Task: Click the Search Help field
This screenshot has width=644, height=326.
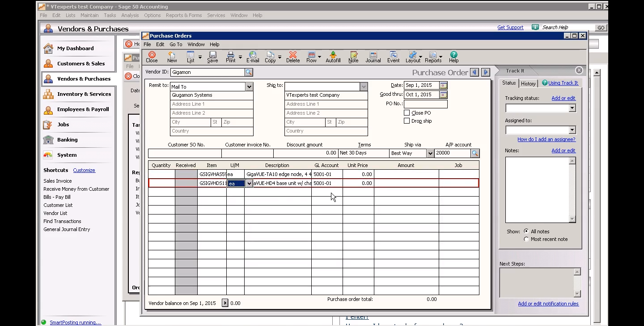Action: pyautogui.click(x=568, y=27)
